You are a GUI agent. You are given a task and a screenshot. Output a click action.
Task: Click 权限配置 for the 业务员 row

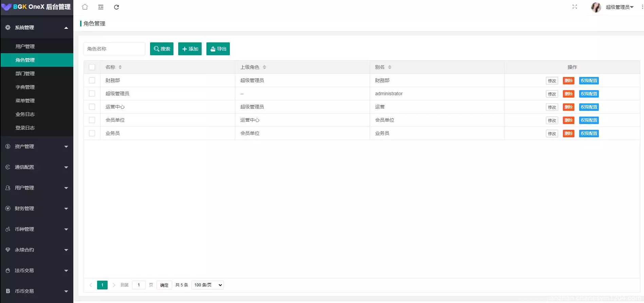tap(589, 134)
